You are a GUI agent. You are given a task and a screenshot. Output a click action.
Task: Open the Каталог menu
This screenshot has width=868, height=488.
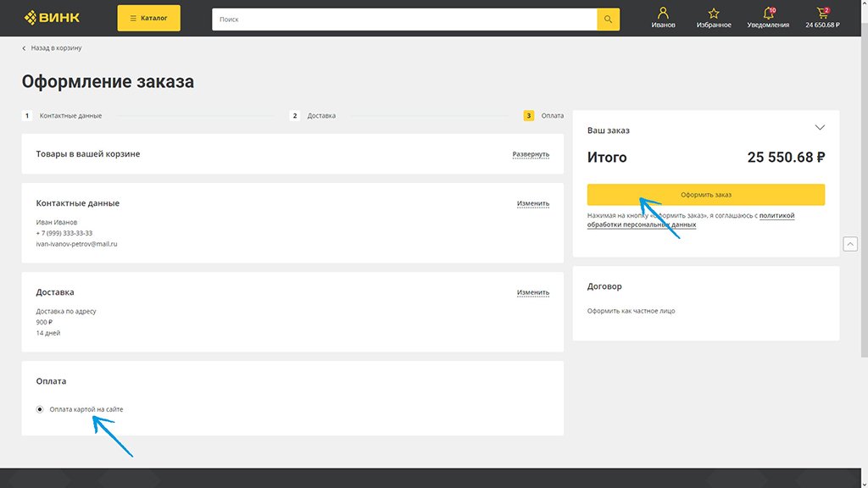[148, 19]
